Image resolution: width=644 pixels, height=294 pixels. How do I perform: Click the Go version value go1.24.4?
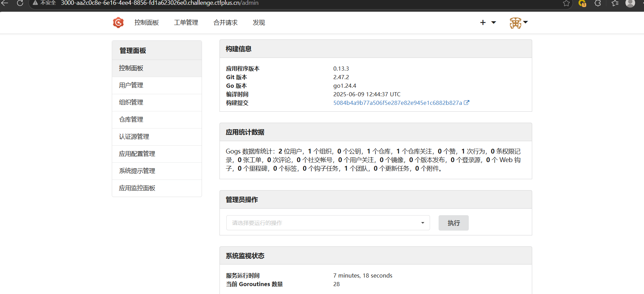point(345,86)
